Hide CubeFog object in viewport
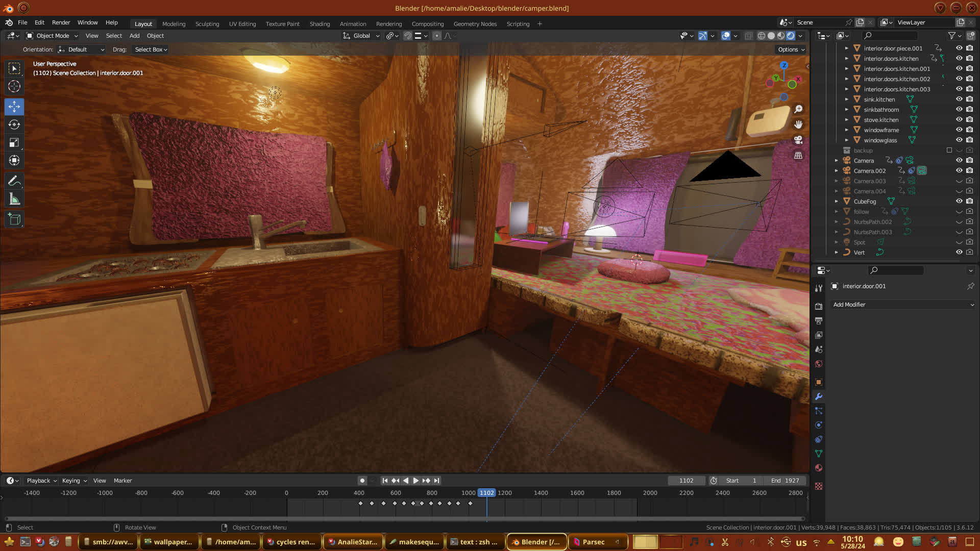 tap(959, 202)
